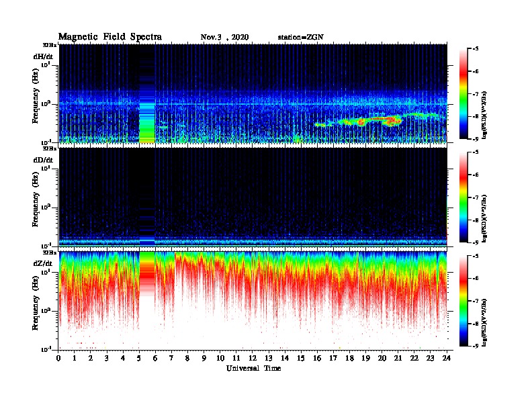The height and width of the screenshot is (411, 532).
Task: Click the 'dH/dt' panel label
Action: tap(43, 56)
